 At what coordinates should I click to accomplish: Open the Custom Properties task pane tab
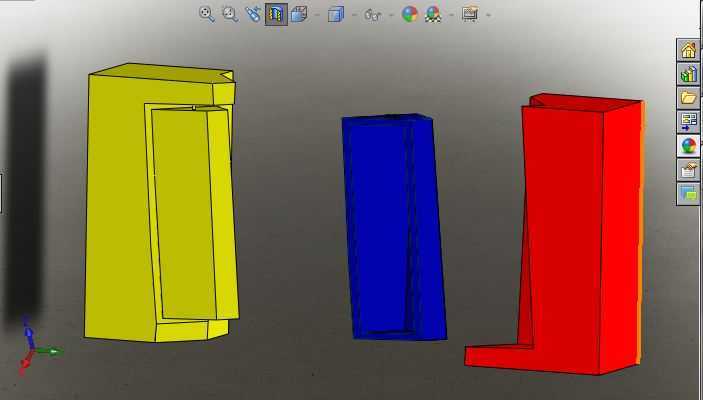pyautogui.click(x=688, y=170)
